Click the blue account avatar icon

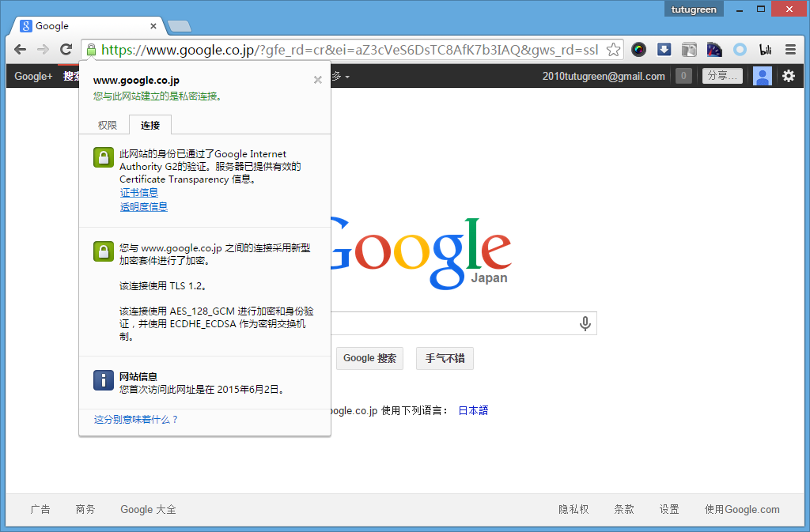tap(762, 76)
